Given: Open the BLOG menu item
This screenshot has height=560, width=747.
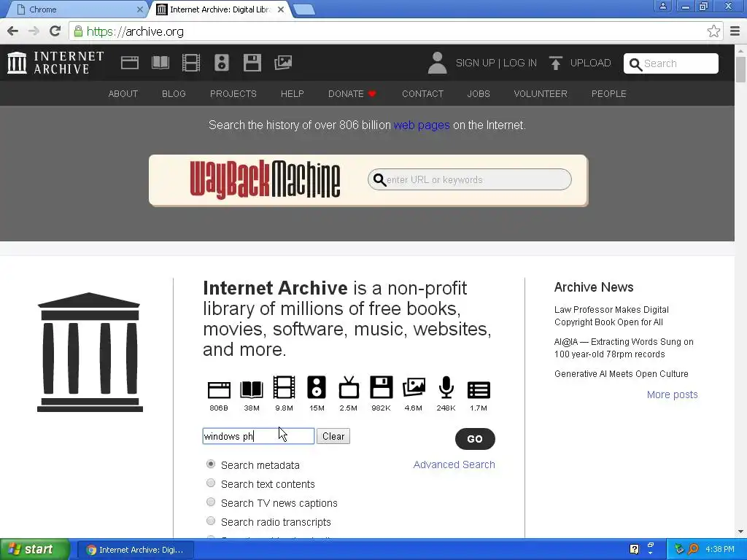Looking at the screenshot, I should [x=174, y=94].
